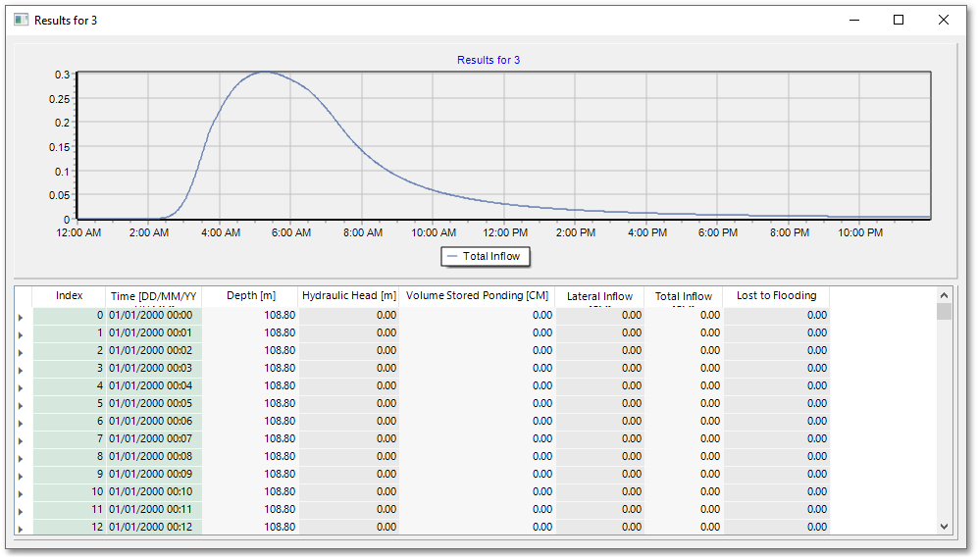Close the Results for 3 window
Viewport: 978px width, 560px height.
coord(944,20)
